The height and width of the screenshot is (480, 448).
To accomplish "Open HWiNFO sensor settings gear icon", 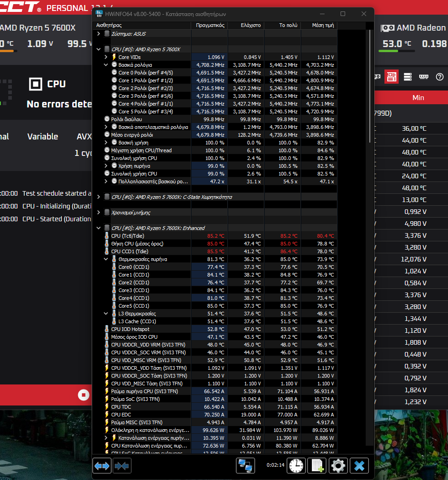I will (x=338, y=466).
